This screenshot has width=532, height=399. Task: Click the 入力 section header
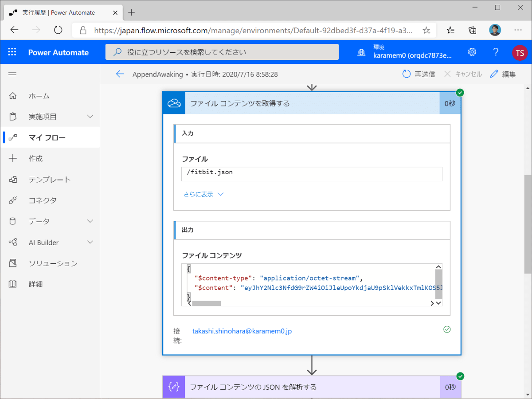pyautogui.click(x=313, y=133)
